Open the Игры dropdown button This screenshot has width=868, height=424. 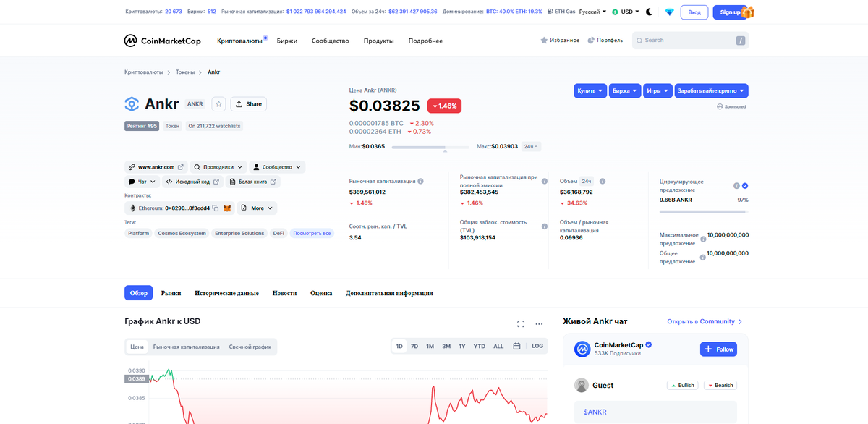point(658,91)
